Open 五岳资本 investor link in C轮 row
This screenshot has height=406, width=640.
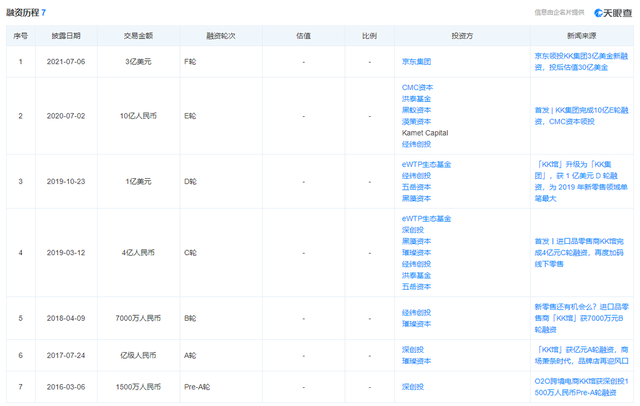pyautogui.click(x=416, y=287)
